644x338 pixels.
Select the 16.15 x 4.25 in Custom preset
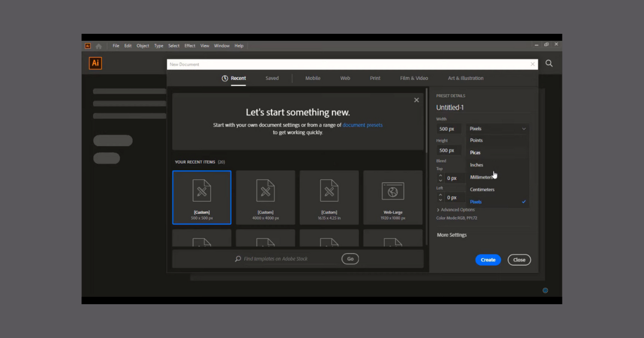tap(329, 197)
